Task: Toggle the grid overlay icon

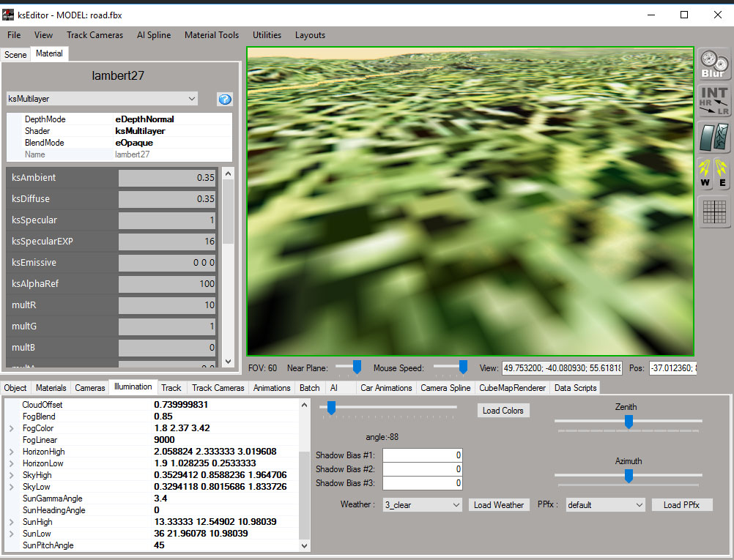Action: coord(713,212)
